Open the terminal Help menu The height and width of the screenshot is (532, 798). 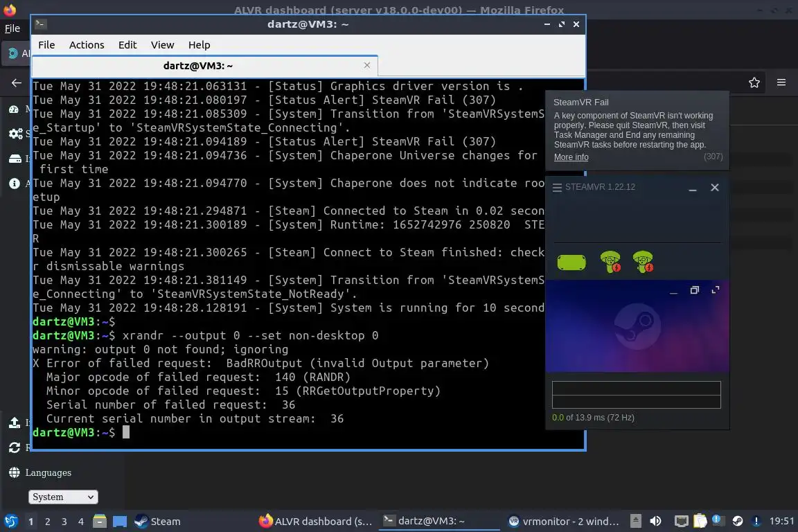pyautogui.click(x=199, y=45)
